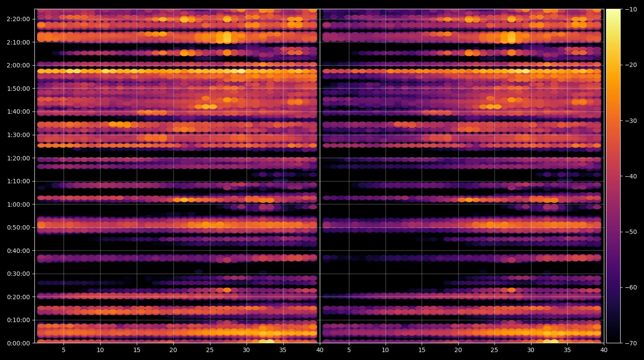Screen dimensions: 644x360
Task: Click x-axis label 5 of the right heatmap
Action: [x=349, y=350]
